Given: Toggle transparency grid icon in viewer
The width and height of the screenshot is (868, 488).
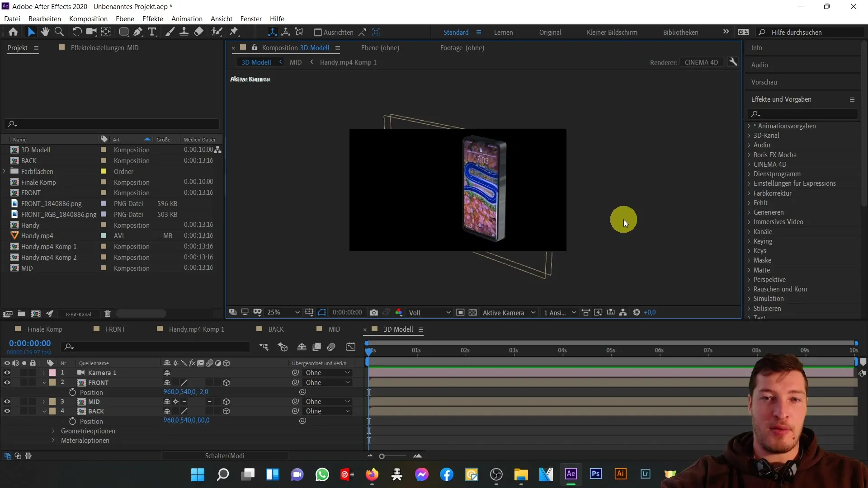Looking at the screenshot, I should point(472,313).
